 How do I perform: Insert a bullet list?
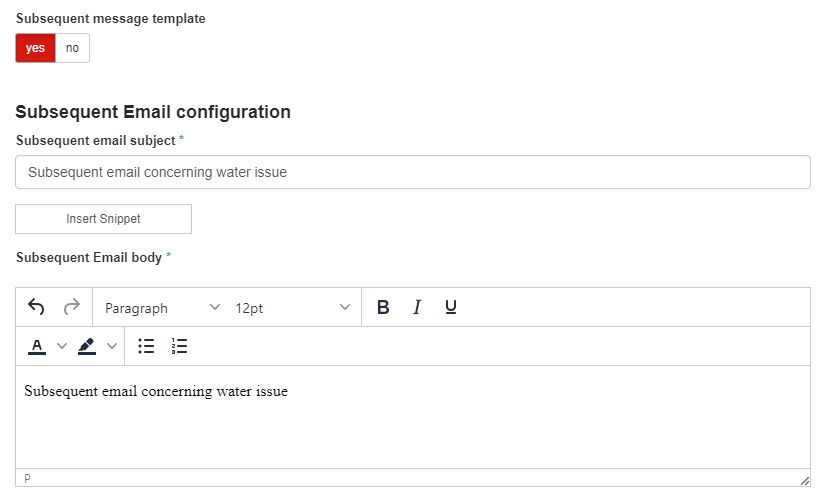(x=146, y=346)
